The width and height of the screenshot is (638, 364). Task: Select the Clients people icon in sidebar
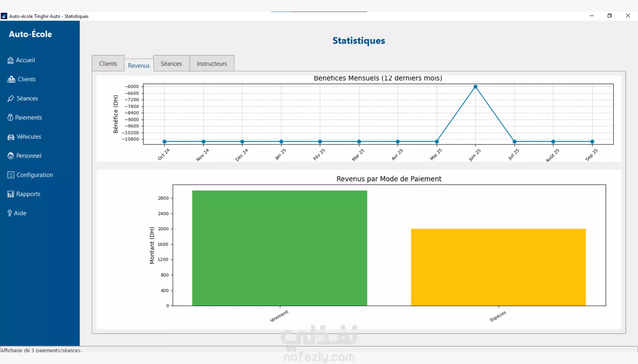coord(11,79)
